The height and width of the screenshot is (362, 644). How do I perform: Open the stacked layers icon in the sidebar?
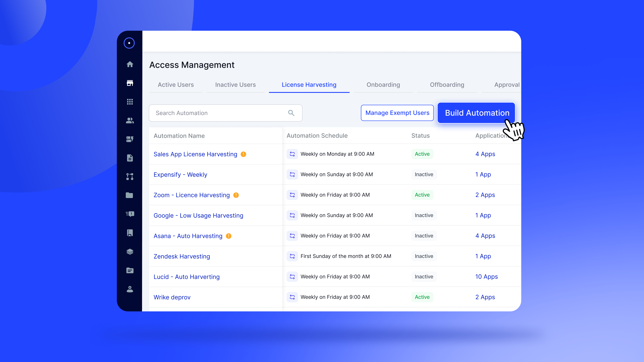tap(130, 252)
